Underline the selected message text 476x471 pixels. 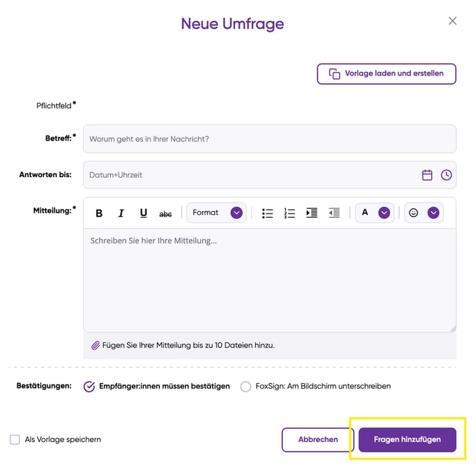point(143,213)
